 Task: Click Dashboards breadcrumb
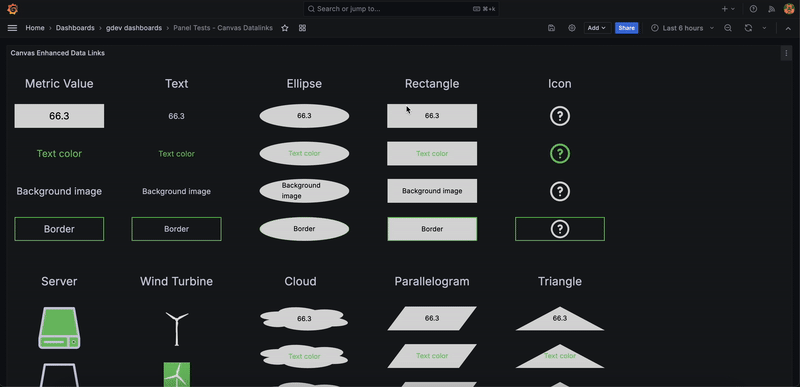pyautogui.click(x=75, y=28)
